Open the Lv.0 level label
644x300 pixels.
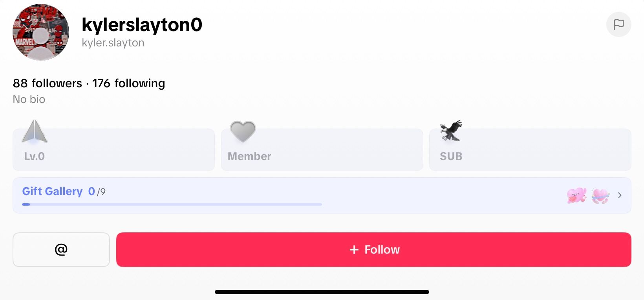click(x=35, y=156)
